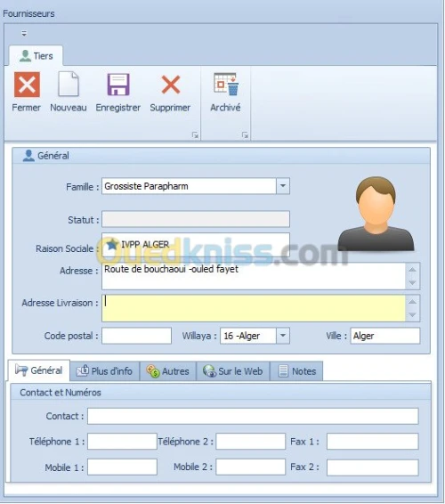
Task: Open the Autres tab
Action: pyautogui.click(x=167, y=371)
